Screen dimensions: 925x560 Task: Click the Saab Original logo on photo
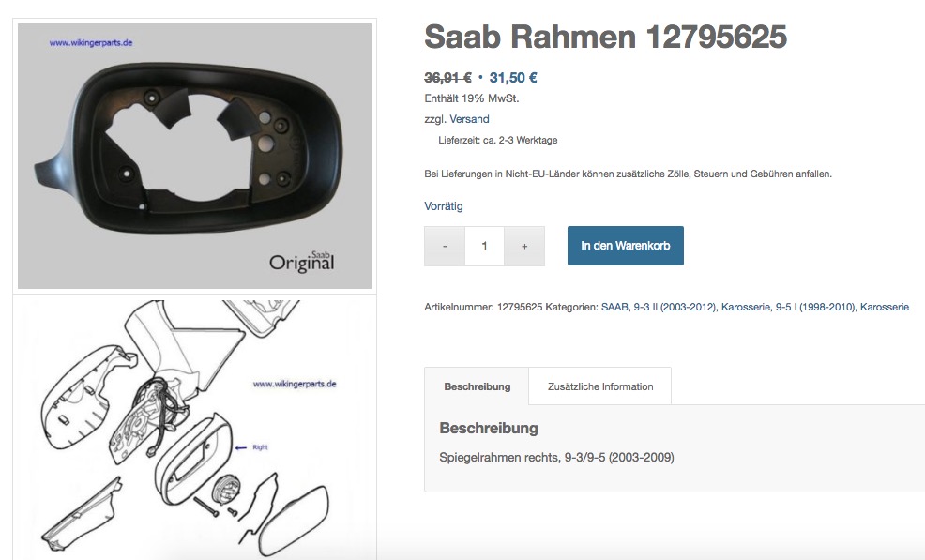click(302, 262)
